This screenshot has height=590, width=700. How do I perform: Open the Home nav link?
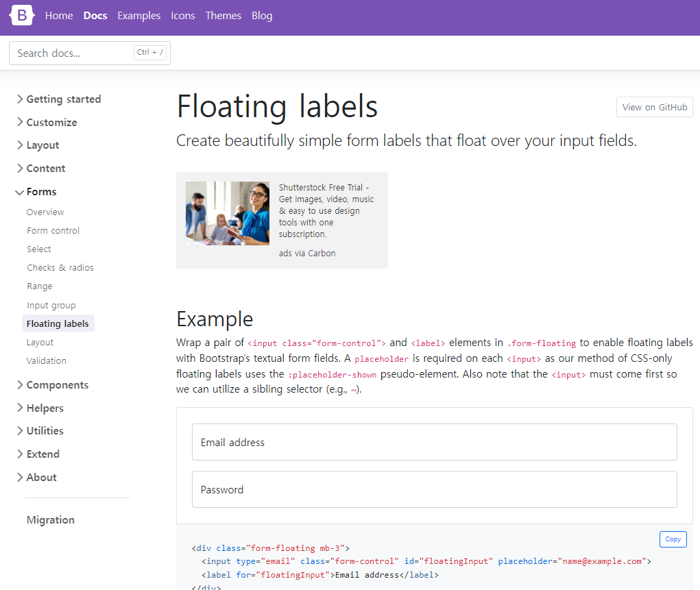(59, 16)
